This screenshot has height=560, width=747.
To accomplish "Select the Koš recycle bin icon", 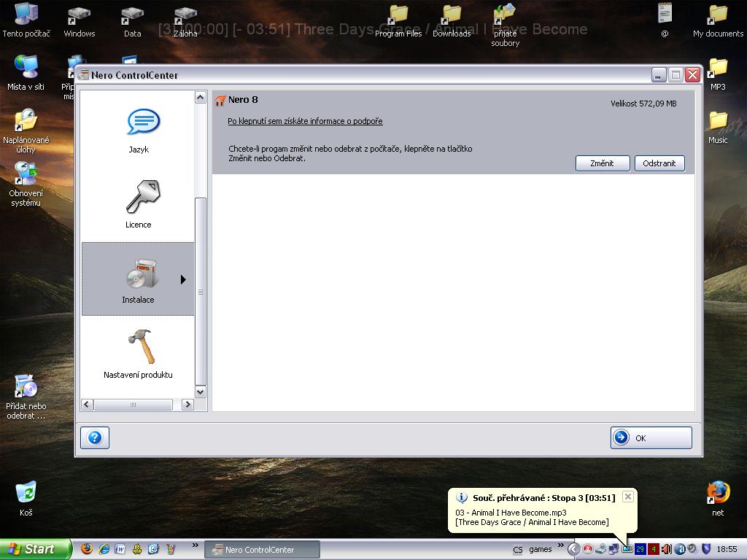I will pyautogui.click(x=26, y=499).
